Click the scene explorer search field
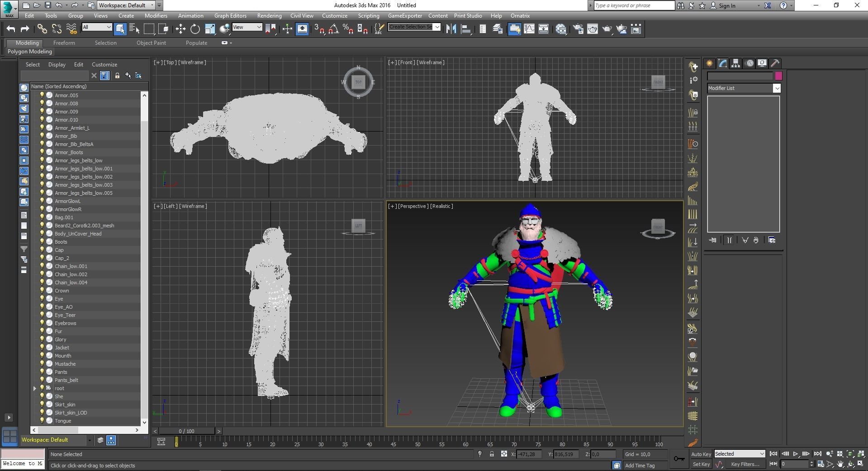This screenshot has width=868, height=471. click(55, 75)
